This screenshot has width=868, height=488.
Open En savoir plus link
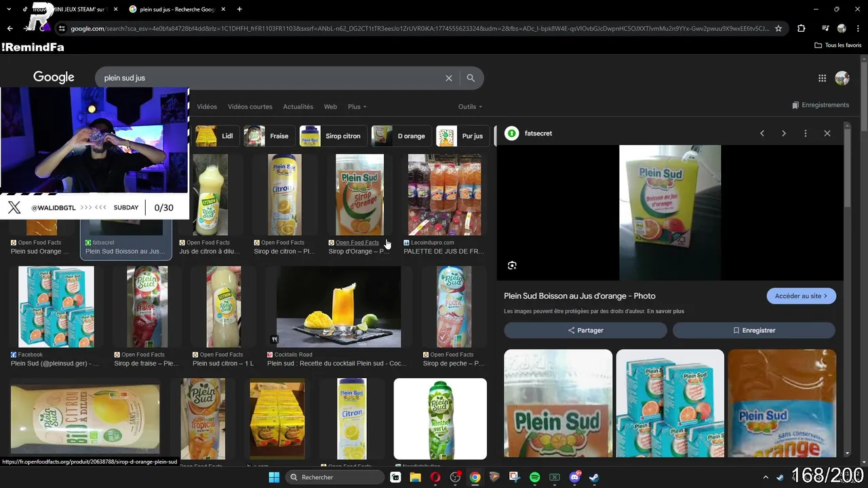665,311
